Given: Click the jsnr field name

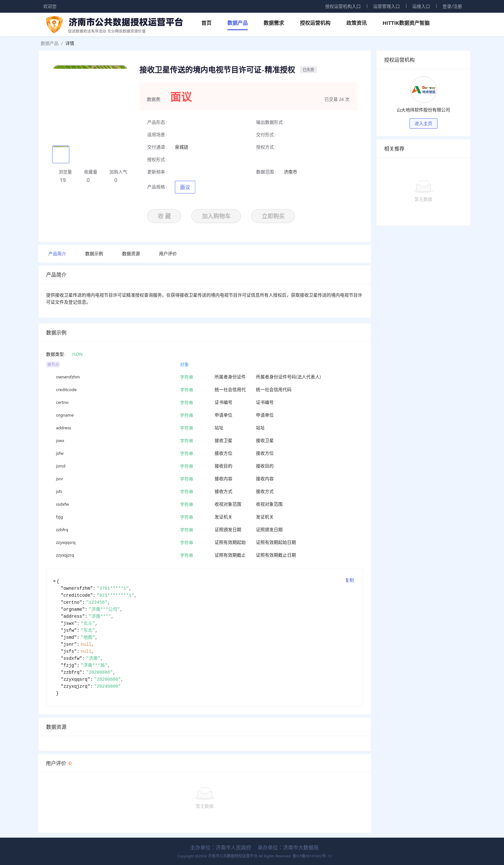Looking at the screenshot, I should point(59,479).
